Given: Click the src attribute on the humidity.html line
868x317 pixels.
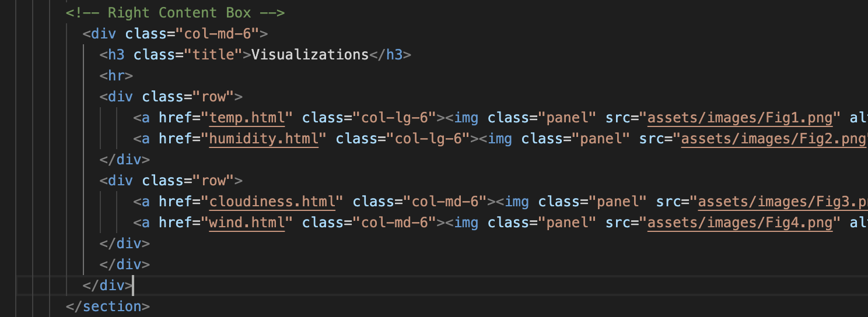Looking at the screenshot, I should pos(652,139).
